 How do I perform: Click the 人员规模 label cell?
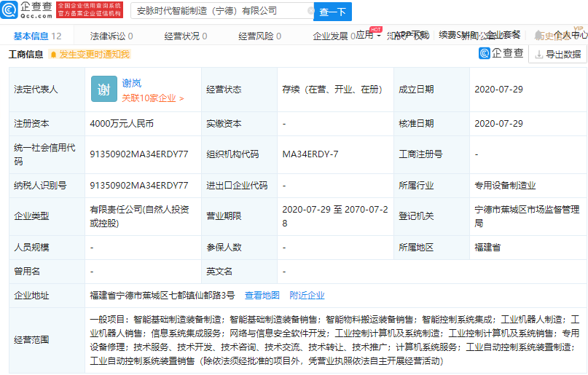point(47,248)
